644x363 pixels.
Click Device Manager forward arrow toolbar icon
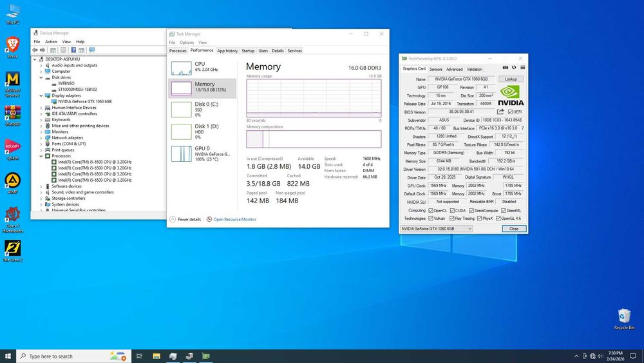point(43,50)
